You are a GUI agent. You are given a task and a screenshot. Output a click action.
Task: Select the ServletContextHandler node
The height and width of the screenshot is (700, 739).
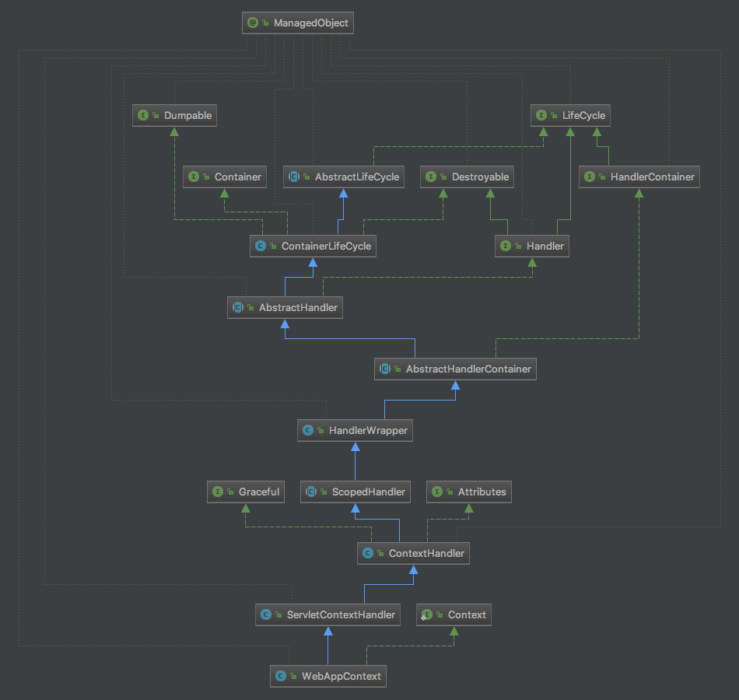coord(329,614)
